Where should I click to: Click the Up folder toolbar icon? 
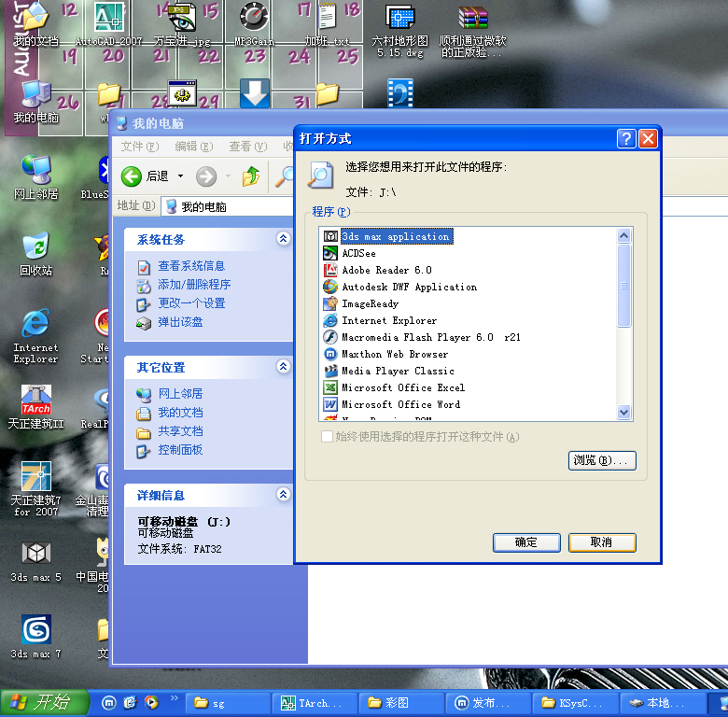pyautogui.click(x=251, y=176)
